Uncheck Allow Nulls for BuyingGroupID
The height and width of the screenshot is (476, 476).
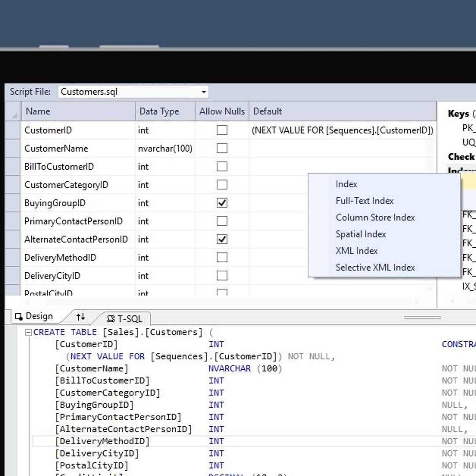(x=222, y=203)
